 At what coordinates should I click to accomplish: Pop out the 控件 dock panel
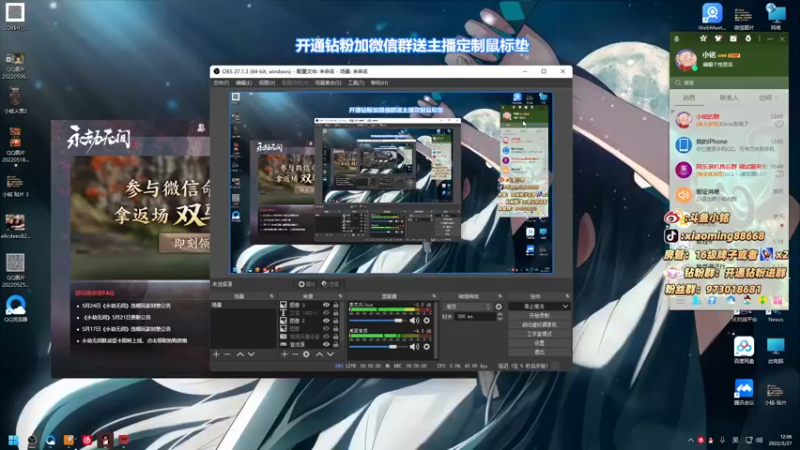coord(567,296)
